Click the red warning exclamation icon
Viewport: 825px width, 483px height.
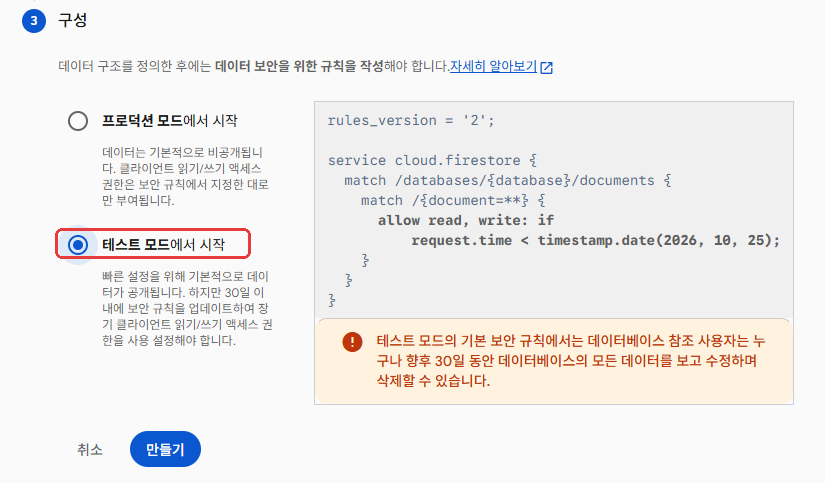coord(352,342)
